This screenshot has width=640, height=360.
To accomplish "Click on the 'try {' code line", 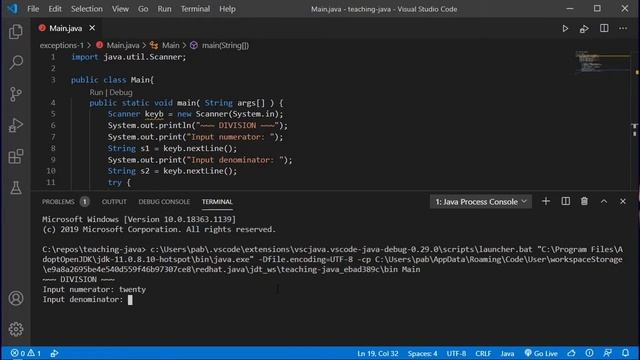I will [x=119, y=182].
